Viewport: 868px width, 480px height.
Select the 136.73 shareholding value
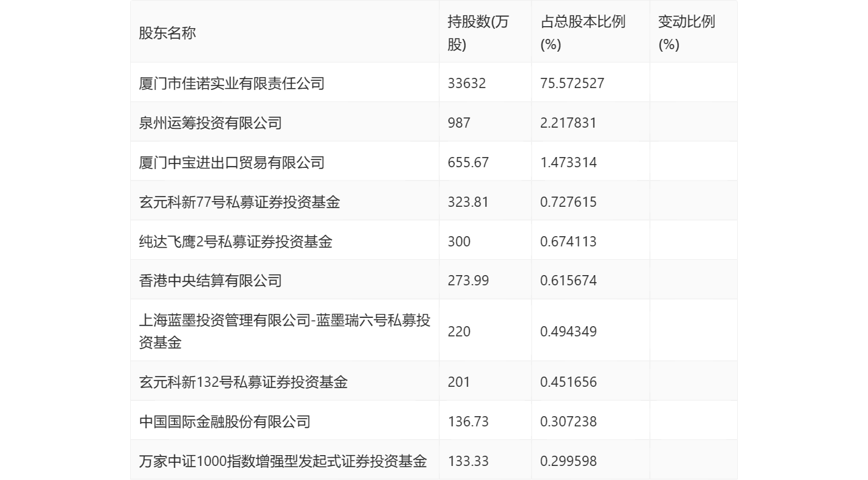pos(468,421)
